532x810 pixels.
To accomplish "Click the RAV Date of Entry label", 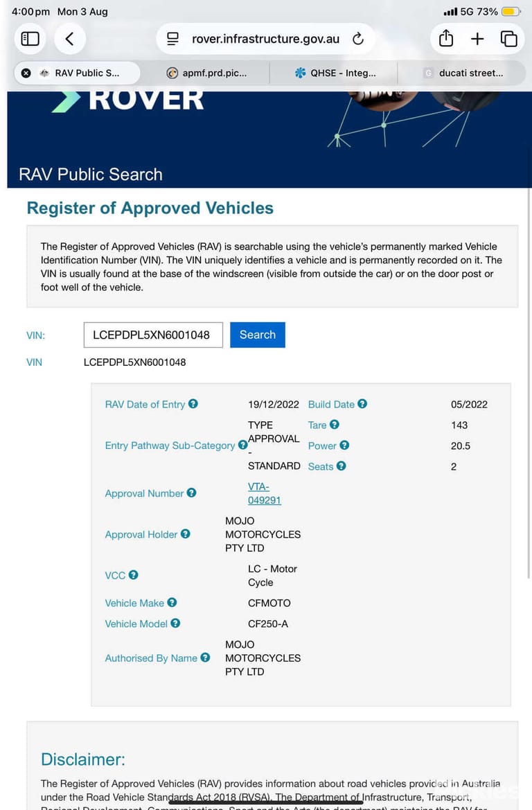I will [x=145, y=405].
